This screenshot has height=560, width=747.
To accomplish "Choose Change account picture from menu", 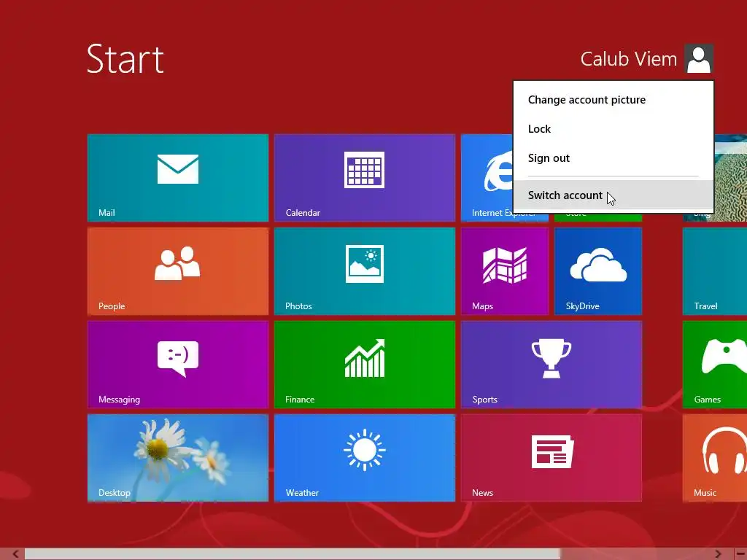I will 613,99.
